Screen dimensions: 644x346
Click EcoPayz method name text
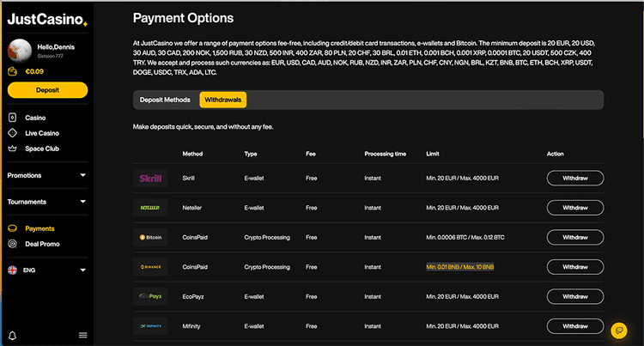193,296
